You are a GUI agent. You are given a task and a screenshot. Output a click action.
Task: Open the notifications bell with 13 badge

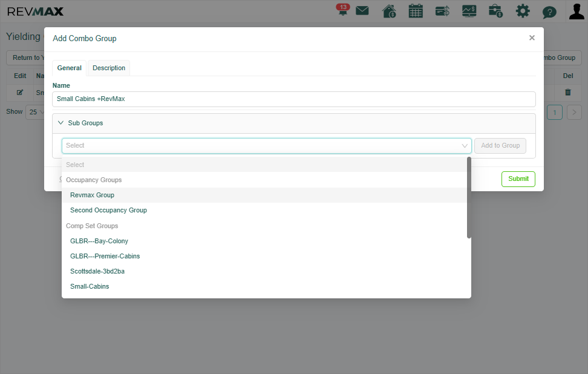click(x=343, y=10)
